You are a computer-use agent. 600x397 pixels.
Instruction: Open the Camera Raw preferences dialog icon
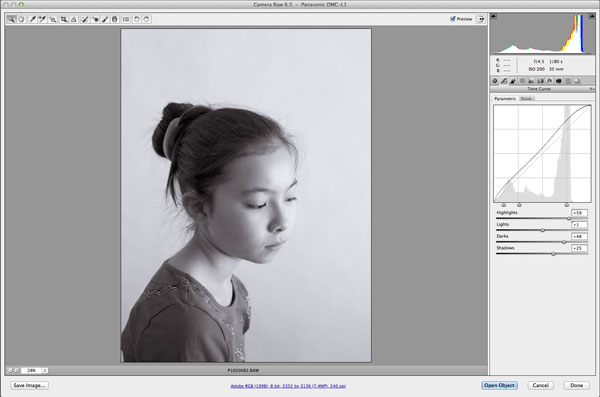126,19
